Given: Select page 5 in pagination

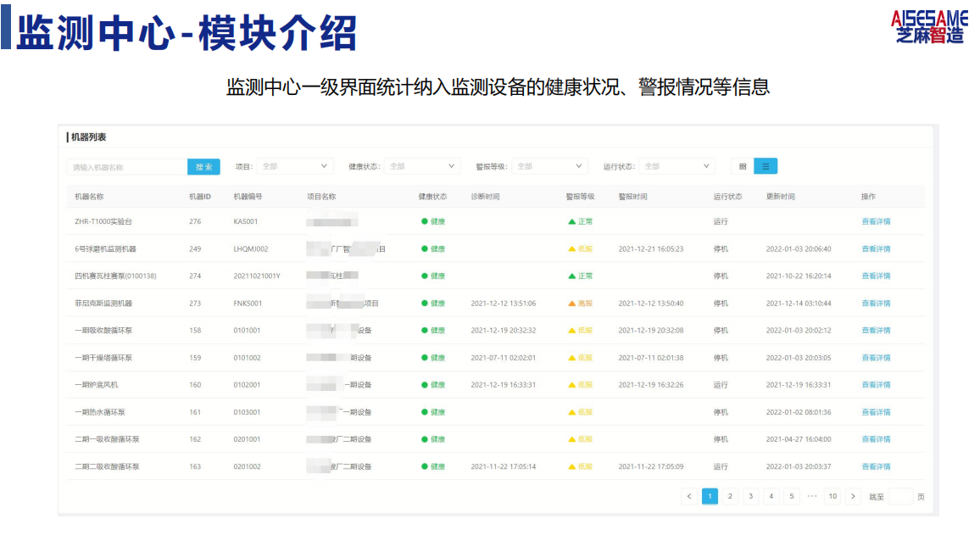Looking at the screenshot, I should (791, 496).
